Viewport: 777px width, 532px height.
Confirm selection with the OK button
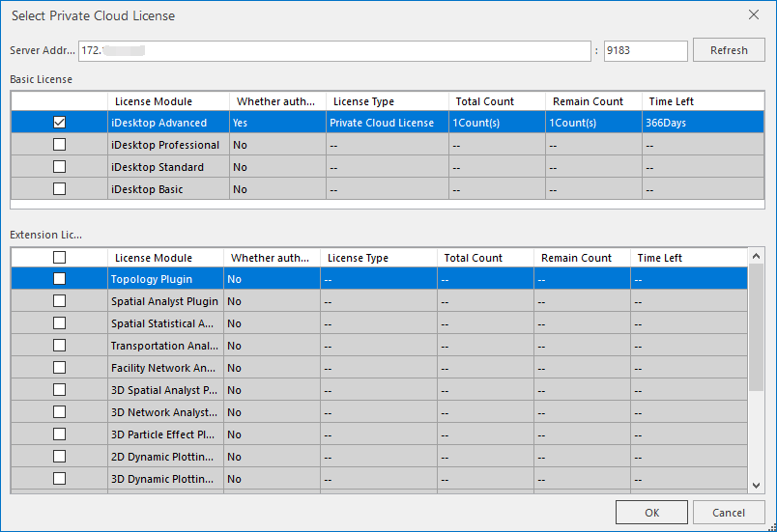651,513
